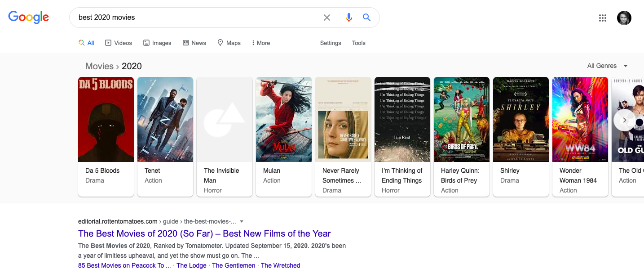The width and height of the screenshot is (644, 278).
Task: Open the Google apps grid
Action: [603, 18]
